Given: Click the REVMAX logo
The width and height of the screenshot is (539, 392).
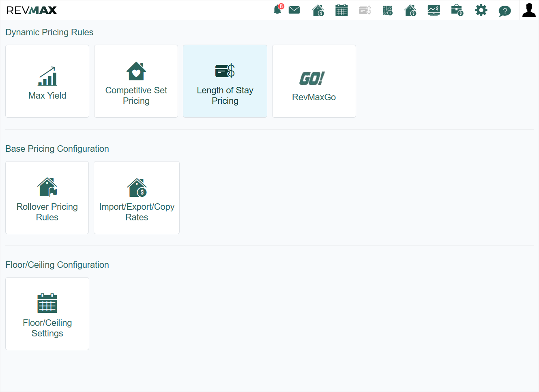Looking at the screenshot, I should point(32,10).
